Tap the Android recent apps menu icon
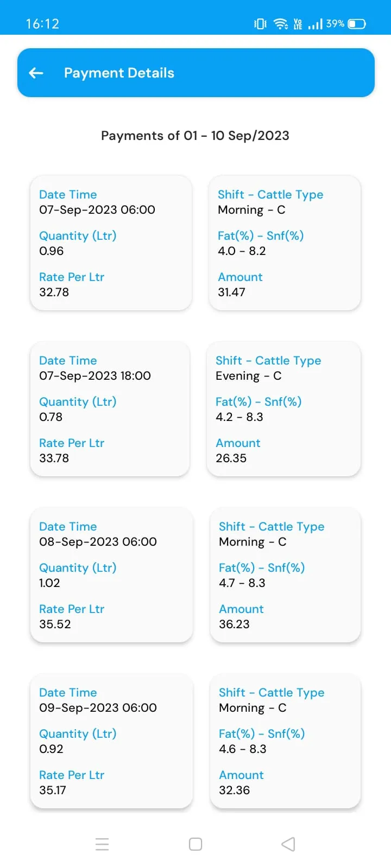 [x=102, y=844]
